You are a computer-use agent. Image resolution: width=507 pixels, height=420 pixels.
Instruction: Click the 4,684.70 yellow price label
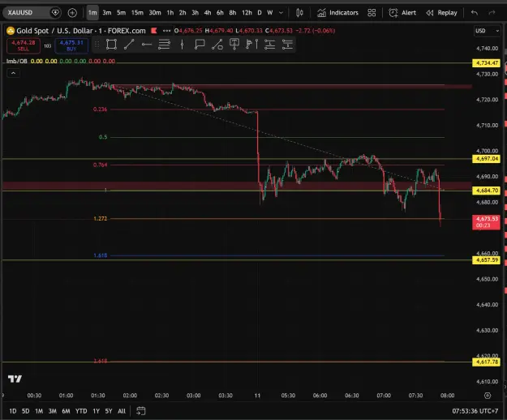pos(486,191)
